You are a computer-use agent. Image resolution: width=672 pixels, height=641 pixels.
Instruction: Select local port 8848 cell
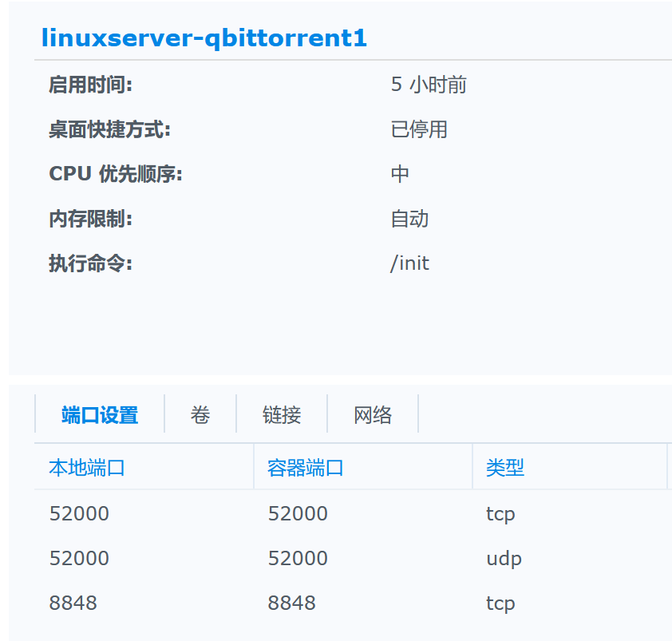pos(73,603)
